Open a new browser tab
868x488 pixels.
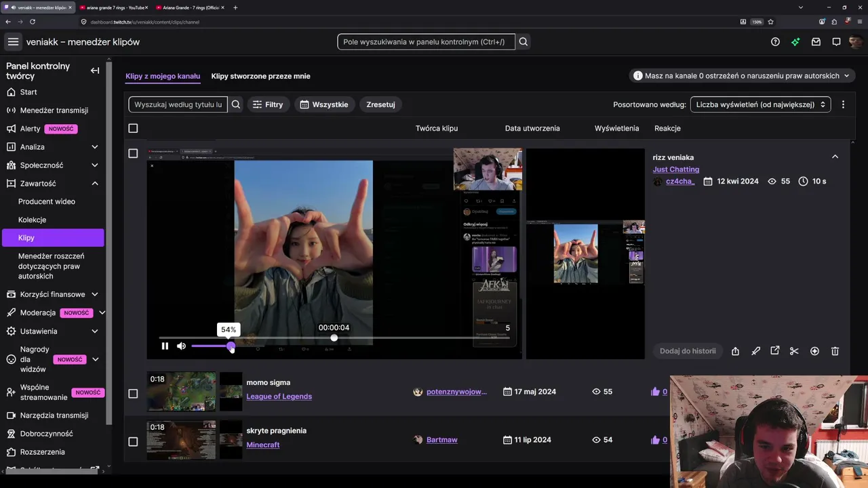click(x=235, y=7)
